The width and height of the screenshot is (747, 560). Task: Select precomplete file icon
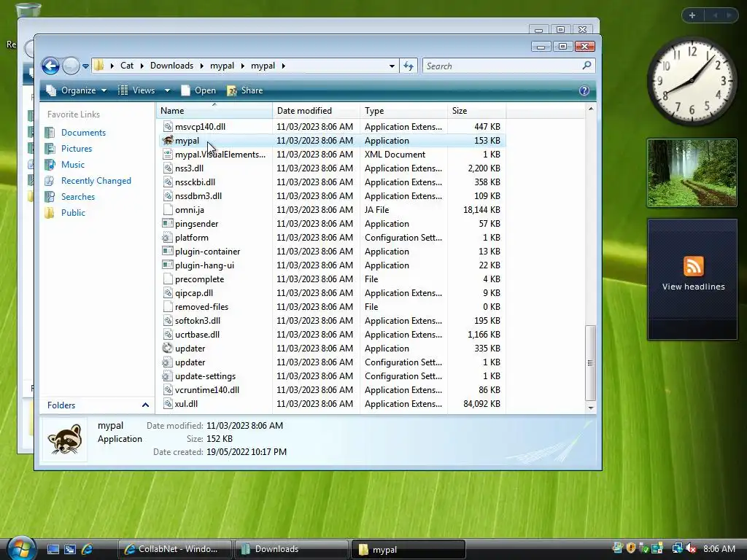(x=168, y=279)
